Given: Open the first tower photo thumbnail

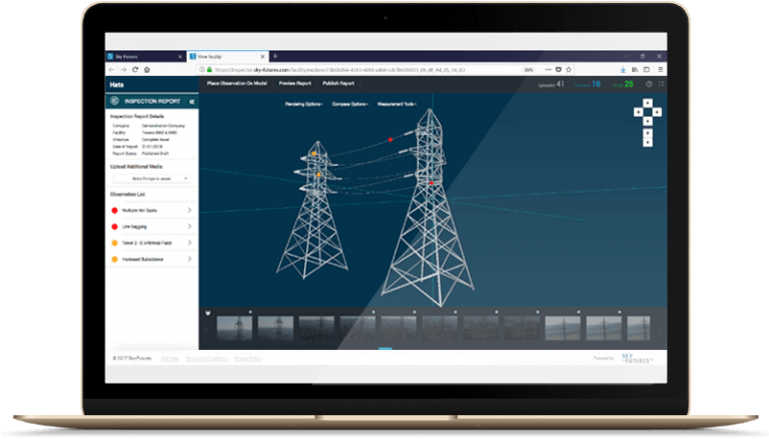Looking at the screenshot, I should point(234,328).
